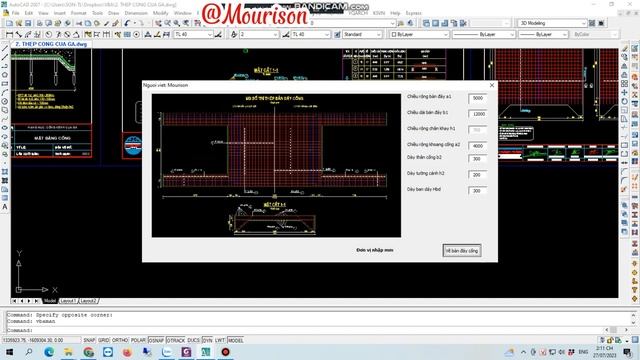Toggle POLAR tracking in status bar

click(x=138, y=340)
